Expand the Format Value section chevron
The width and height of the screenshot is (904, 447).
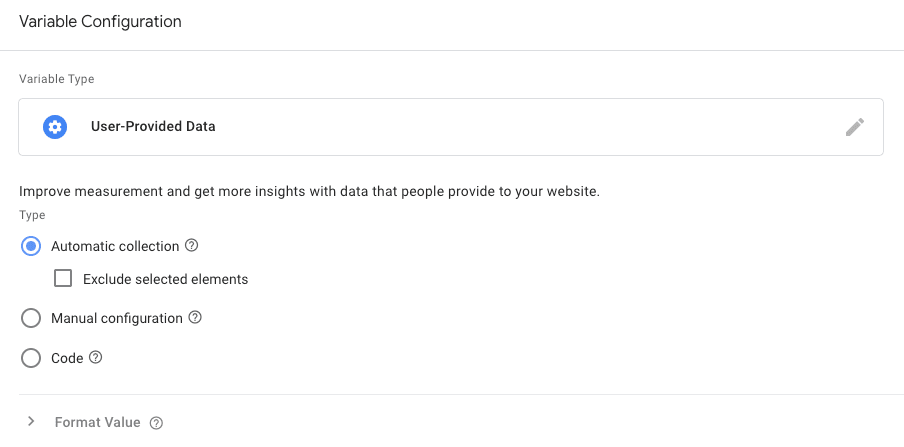31,422
